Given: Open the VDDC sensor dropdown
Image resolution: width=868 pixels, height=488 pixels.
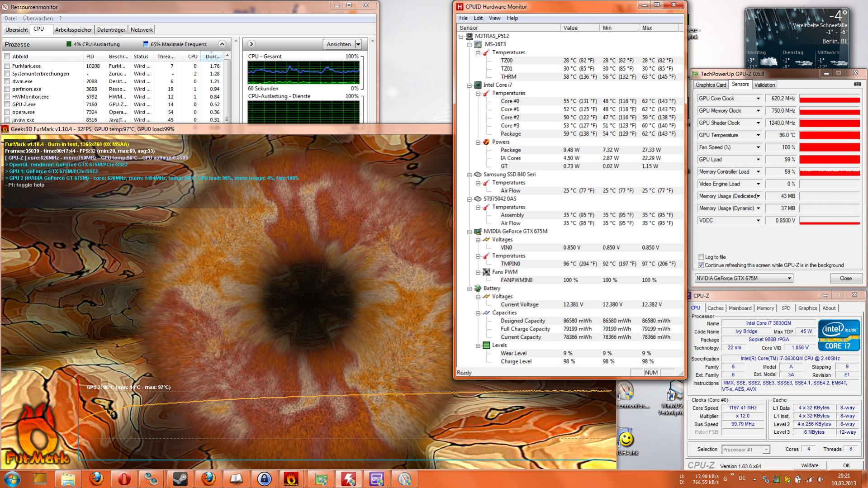Looking at the screenshot, I should tap(758, 221).
